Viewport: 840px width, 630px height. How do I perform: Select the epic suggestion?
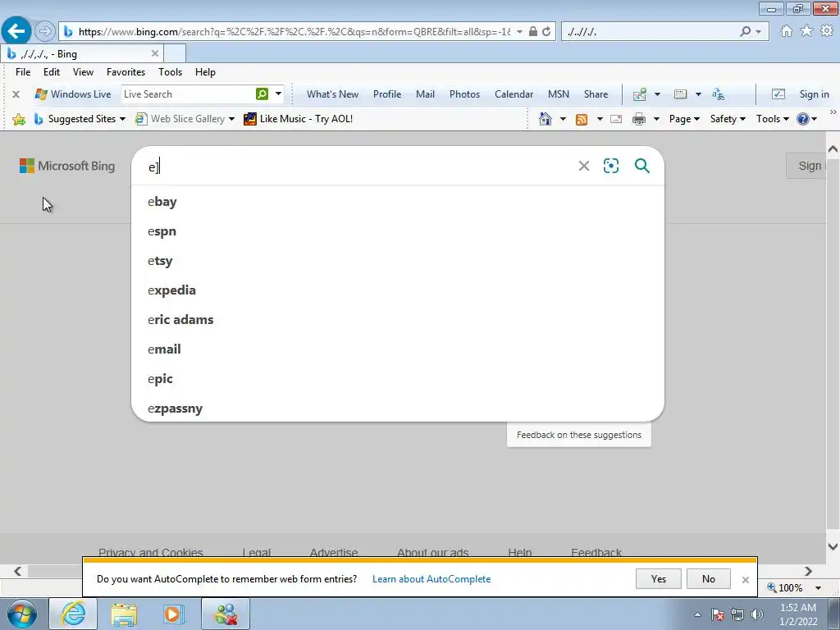point(398,378)
